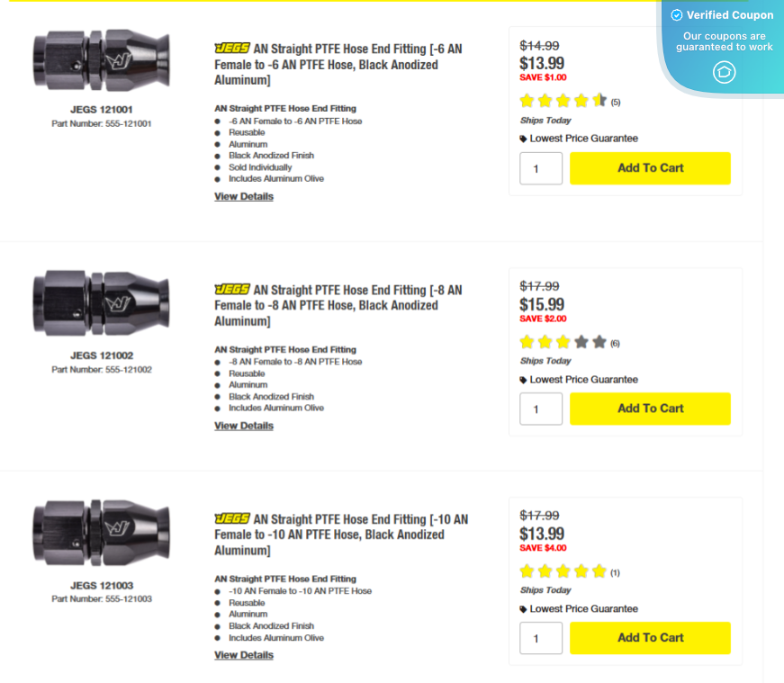This screenshot has width=784, height=683.
Task: Click the JEGS 121003 product thumbnail
Action: tap(101, 532)
